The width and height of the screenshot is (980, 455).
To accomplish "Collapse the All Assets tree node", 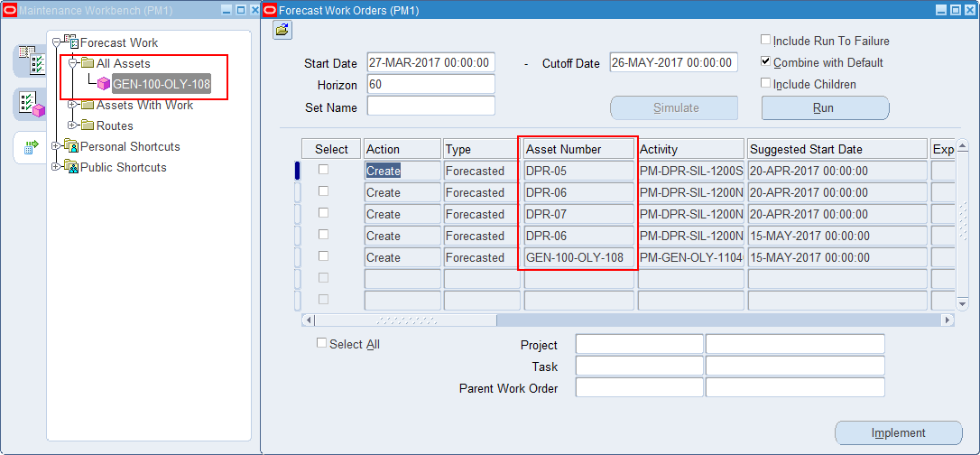I will pyautogui.click(x=72, y=63).
